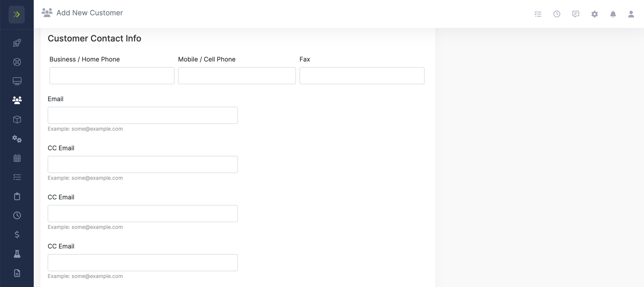Click the Business / Home Phone label

click(85, 59)
